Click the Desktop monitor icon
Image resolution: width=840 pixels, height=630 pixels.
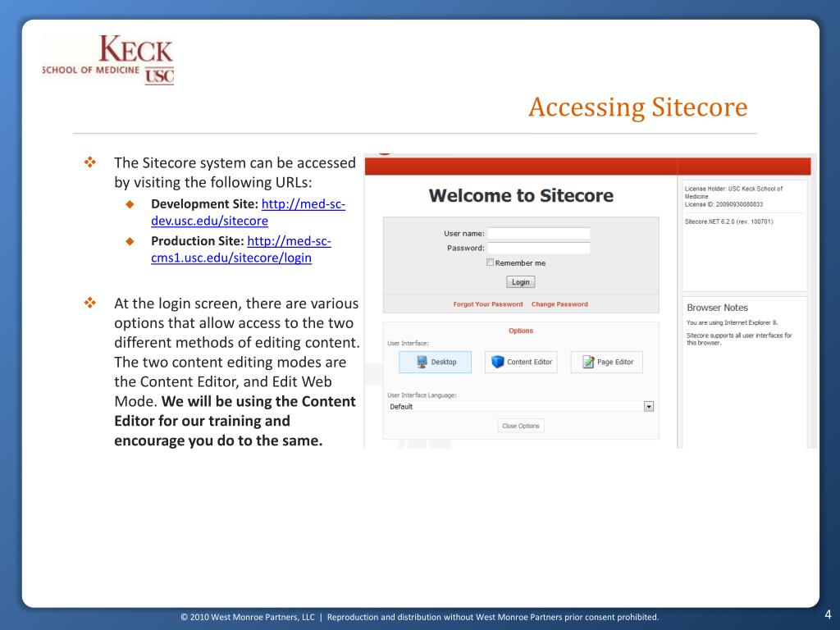[x=422, y=362]
